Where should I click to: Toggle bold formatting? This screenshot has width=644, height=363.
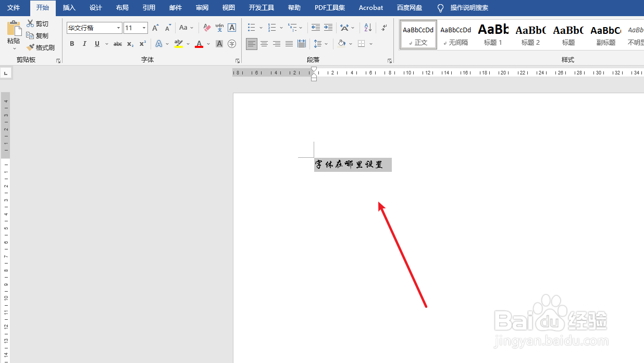point(72,44)
